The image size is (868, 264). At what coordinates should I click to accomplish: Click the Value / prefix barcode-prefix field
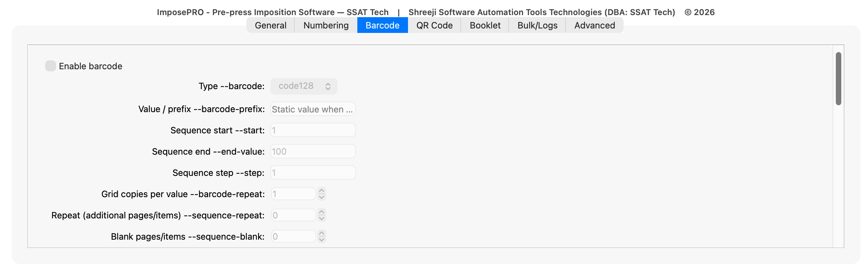tap(313, 109)
